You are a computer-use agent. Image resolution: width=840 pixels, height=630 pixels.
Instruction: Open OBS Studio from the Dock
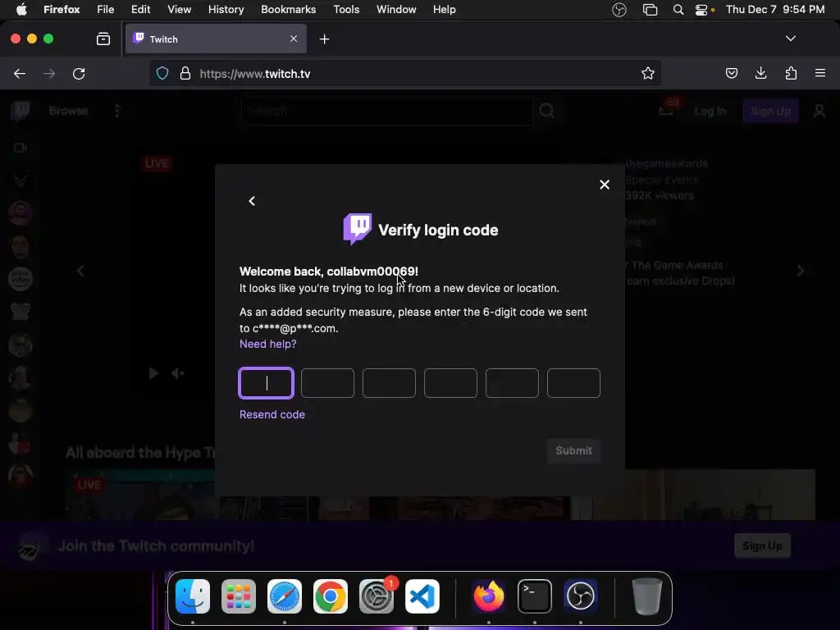[581, 596]
